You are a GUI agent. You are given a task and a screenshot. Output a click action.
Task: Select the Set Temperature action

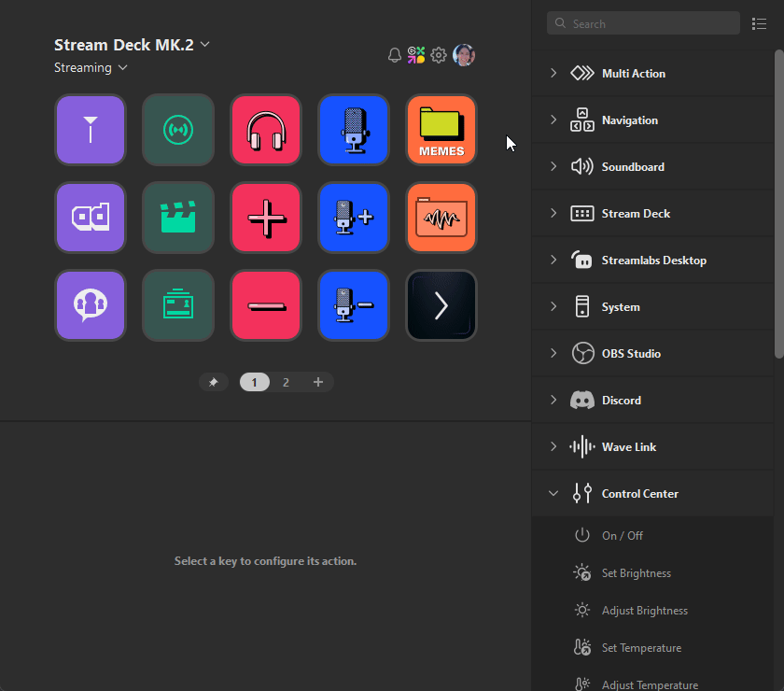(652, 648)
